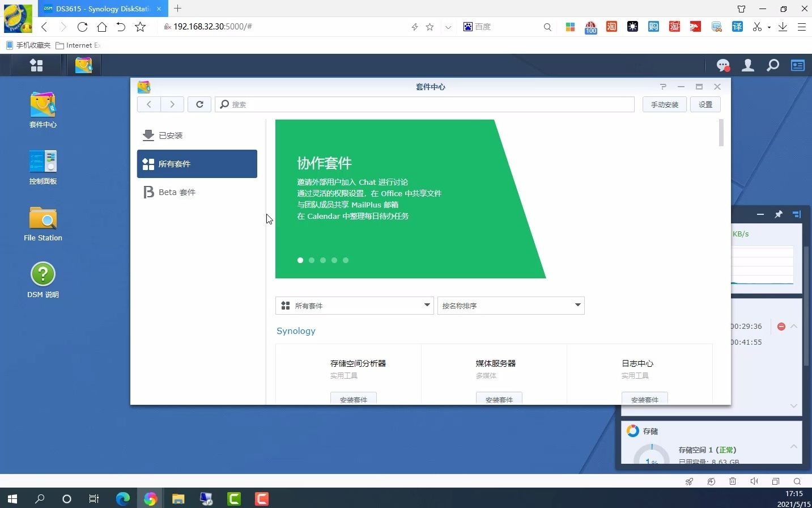
Task: Open Windows Task View button
Action: [x=94, y=499]
